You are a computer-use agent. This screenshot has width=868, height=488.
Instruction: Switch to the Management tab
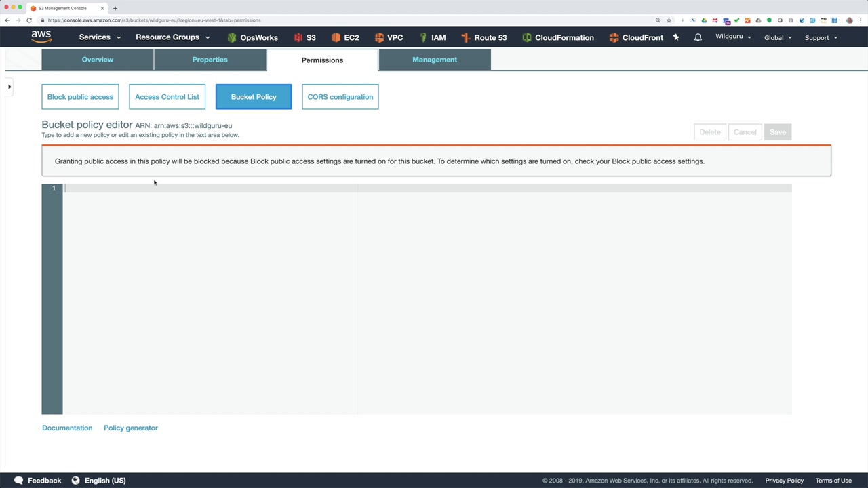(x=435, y=60)
